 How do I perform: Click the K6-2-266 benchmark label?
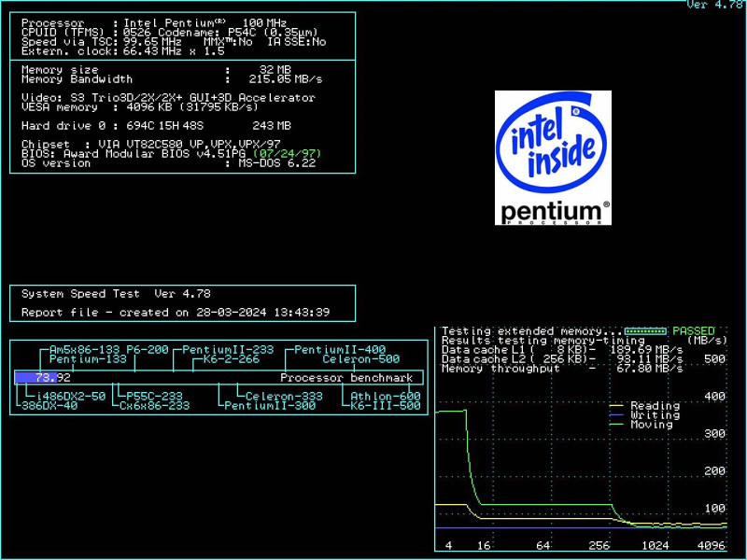(x=231, y=359)
